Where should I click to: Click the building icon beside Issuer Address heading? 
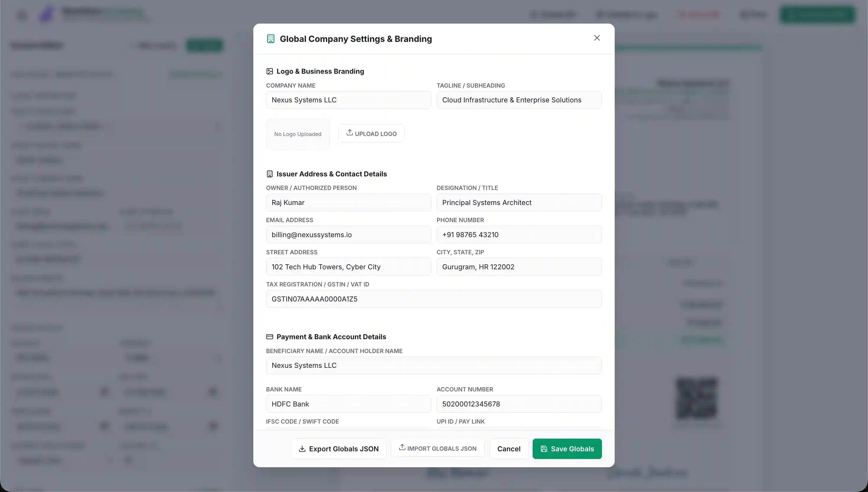pyautogui.click(x=270, y=174)
